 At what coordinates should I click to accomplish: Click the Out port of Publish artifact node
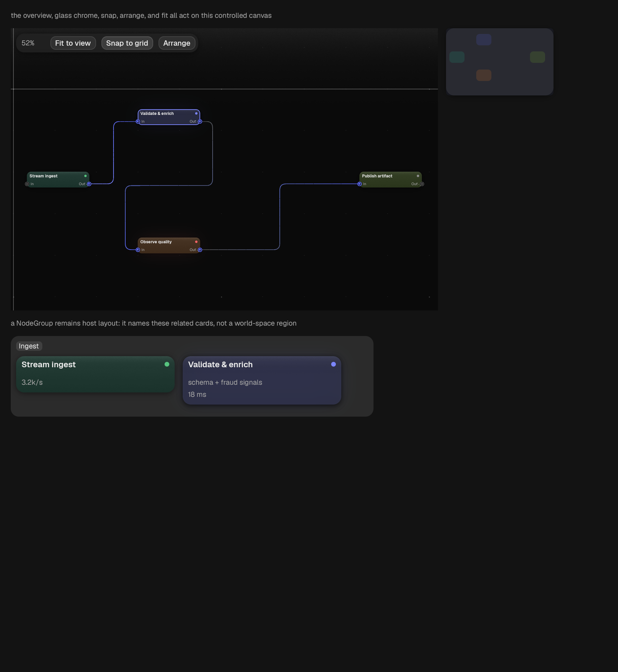point(422,184)
